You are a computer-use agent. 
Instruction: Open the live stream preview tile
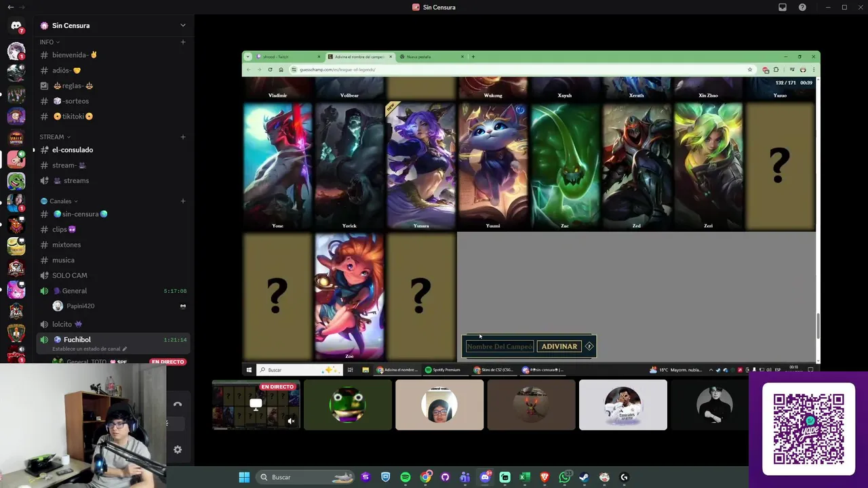[x=256, y=405]
